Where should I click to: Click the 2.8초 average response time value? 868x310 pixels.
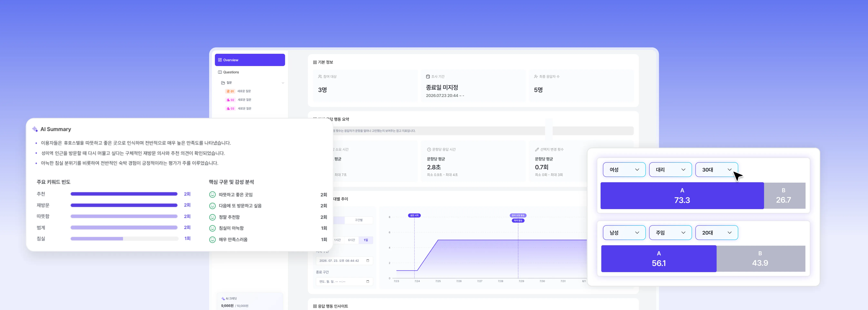click(434, 167)
